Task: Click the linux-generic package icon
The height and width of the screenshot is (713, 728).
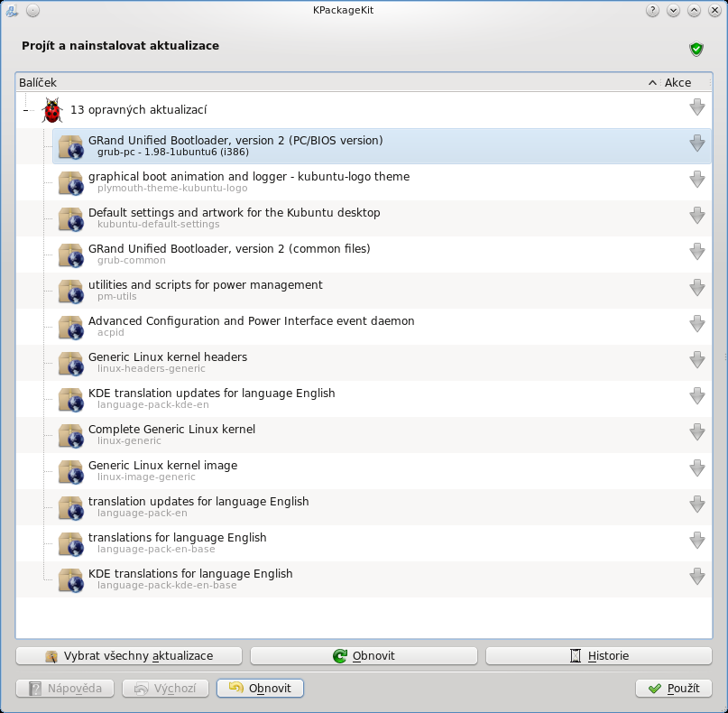Action: coord(71,435)
